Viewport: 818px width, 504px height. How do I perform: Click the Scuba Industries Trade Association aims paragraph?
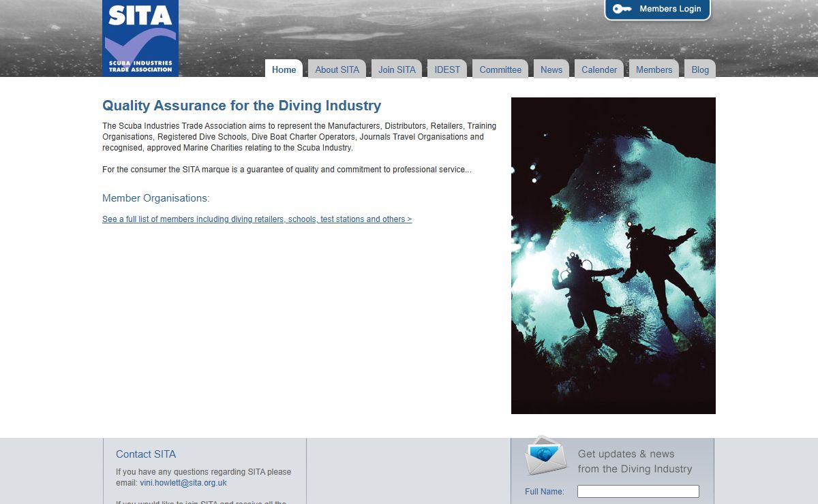click(x=299, y=137)
